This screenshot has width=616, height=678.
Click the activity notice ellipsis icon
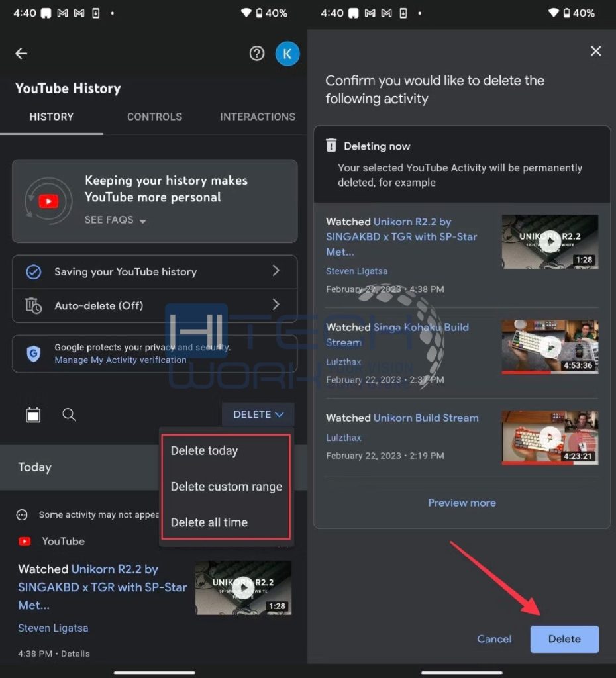pyautogui.click(x=22, y=515)
